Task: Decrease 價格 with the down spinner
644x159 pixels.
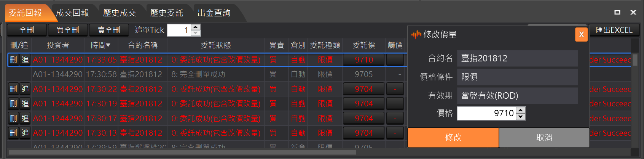Action: [x=521, y=117]
